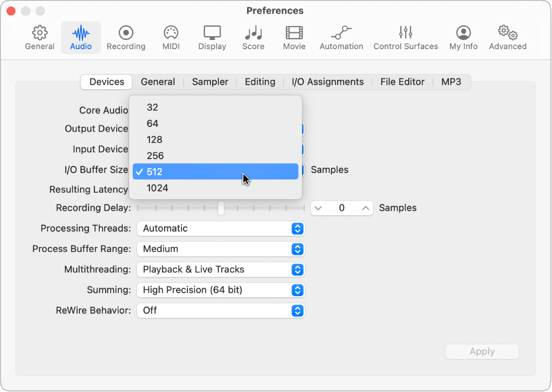Pick 256 in the buffer size list

pos(215,156)
